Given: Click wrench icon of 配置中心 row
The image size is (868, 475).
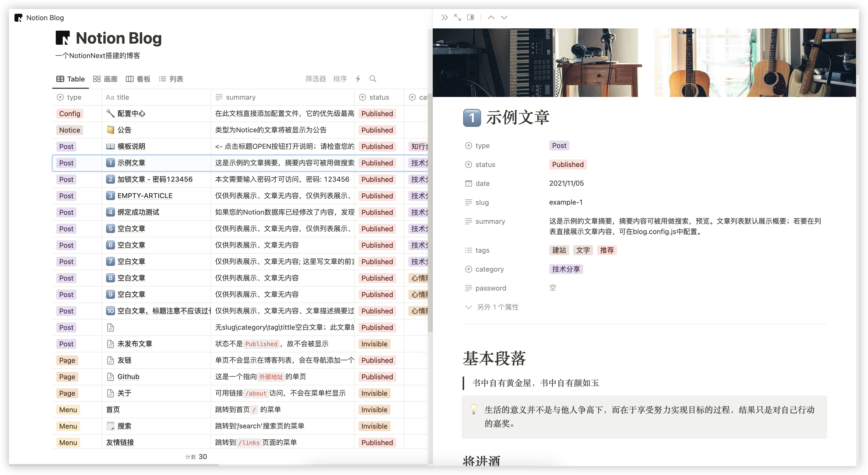Looking at the screenshot, I should [x=111, y=114].
